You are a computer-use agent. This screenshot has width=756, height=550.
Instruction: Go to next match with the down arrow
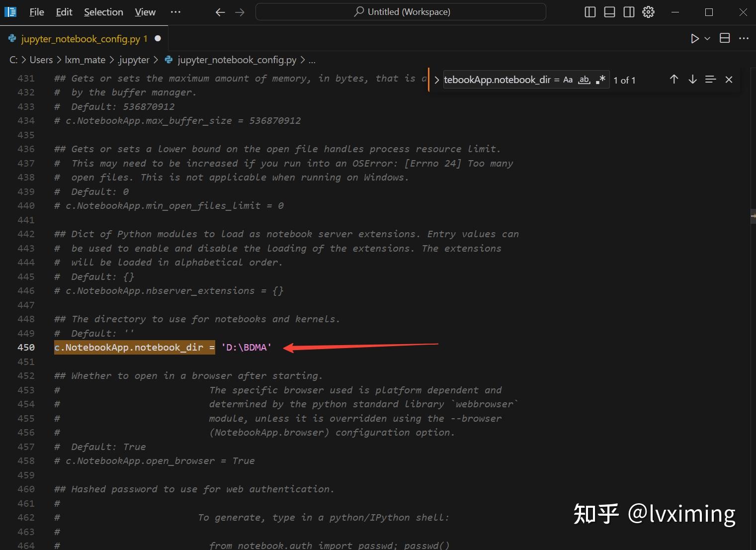pos(692,79)
